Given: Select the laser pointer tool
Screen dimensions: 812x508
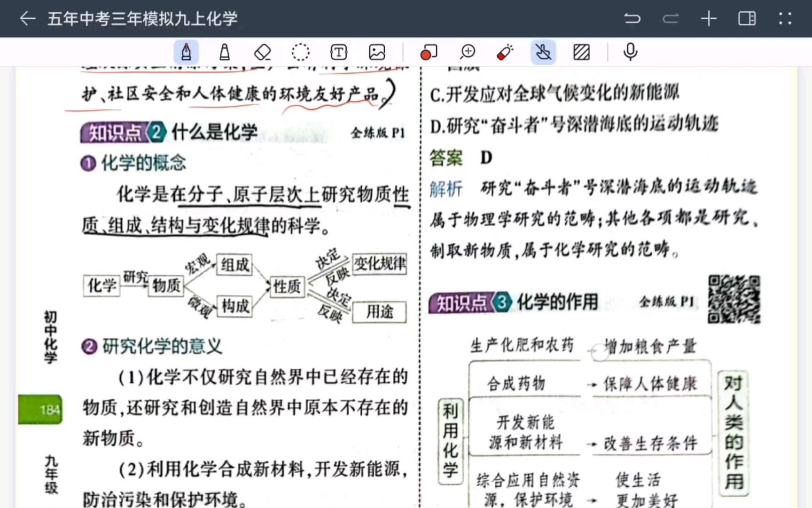Looking at the screenshot, I should point(505,52).
